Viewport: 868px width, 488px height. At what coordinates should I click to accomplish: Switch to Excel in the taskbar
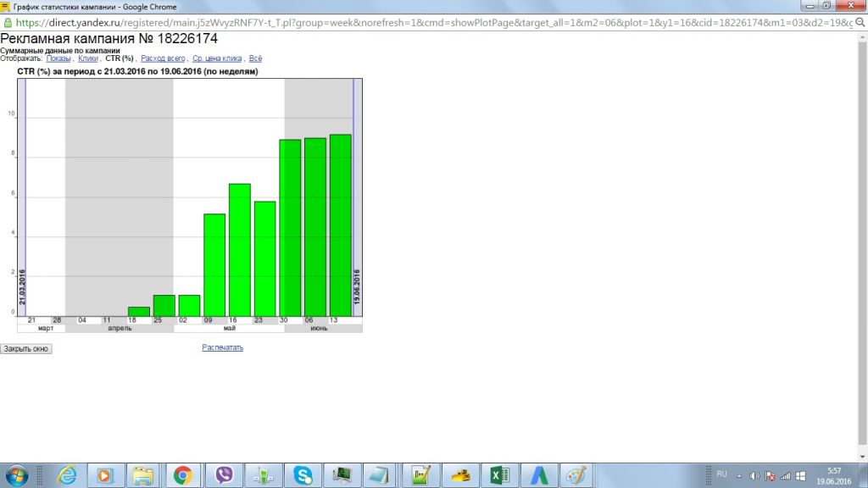coord(499,475)
